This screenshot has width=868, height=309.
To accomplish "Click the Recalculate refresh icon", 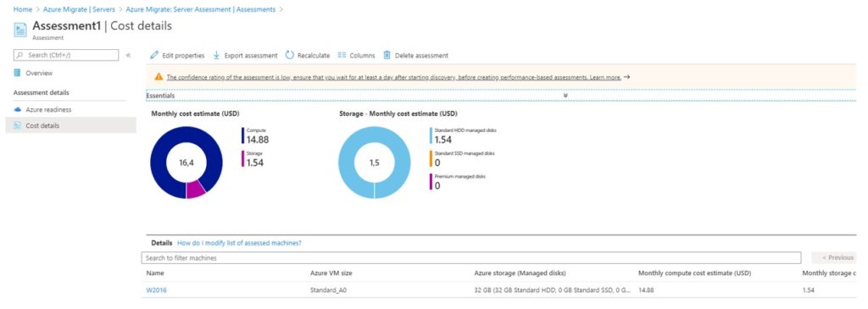I will click(290, 55).
